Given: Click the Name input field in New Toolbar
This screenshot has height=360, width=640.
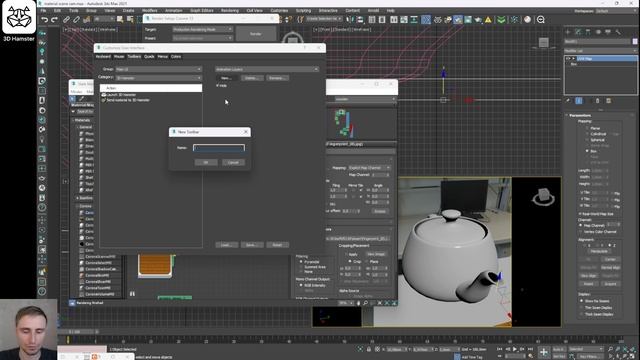Looking at the screenshot, I should 219,148.
